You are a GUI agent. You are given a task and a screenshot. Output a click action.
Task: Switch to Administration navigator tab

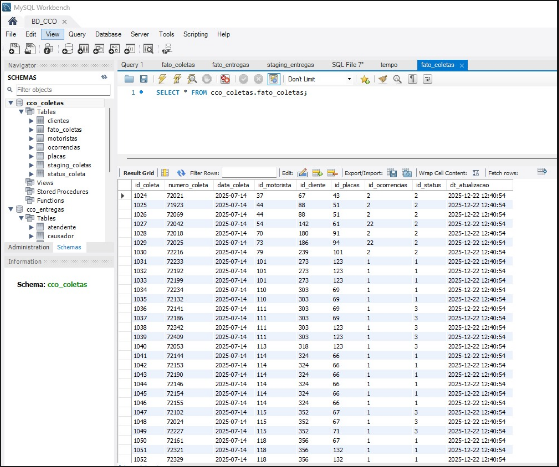[29, 247]
